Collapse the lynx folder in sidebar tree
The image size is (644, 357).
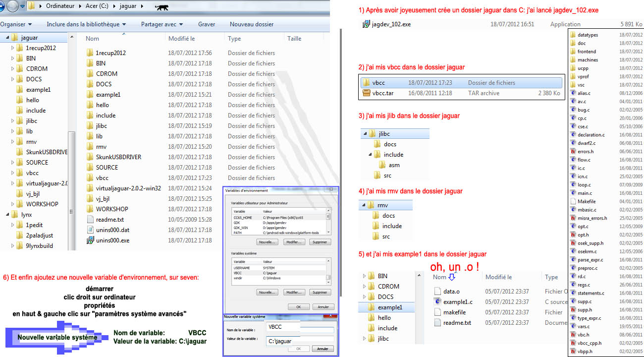coord(6,215)
